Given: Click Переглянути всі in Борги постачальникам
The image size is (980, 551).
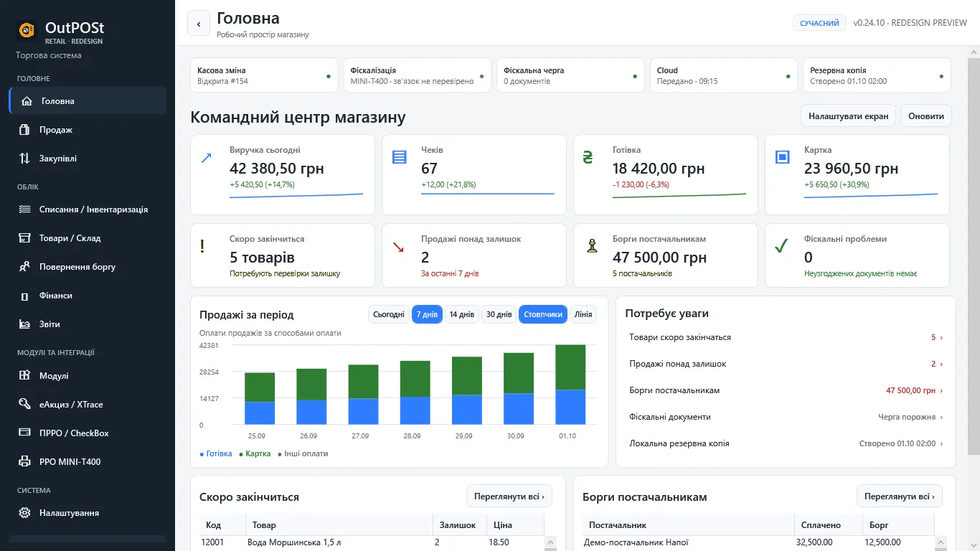Looking at the screenshot, I should tap(900, 496).
